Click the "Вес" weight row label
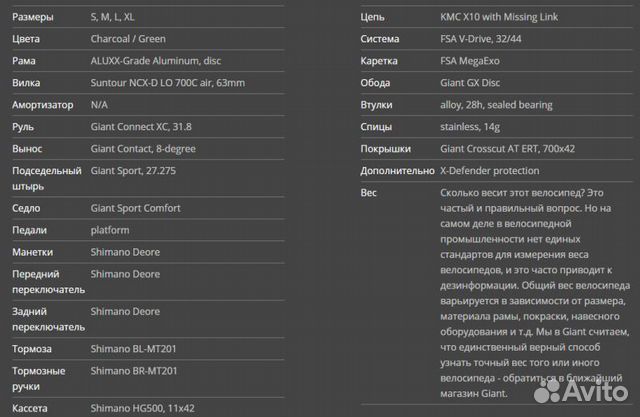Screen dimensions: 640x417 click(x=368, y=191)
